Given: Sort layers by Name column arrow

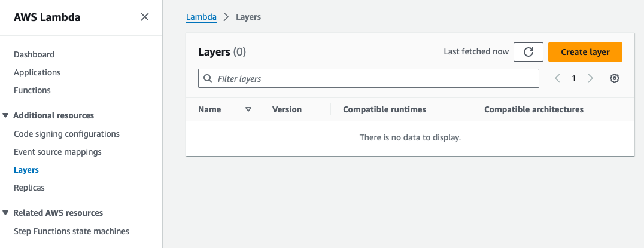Looking at the screenshot, I should click(248, 109).
